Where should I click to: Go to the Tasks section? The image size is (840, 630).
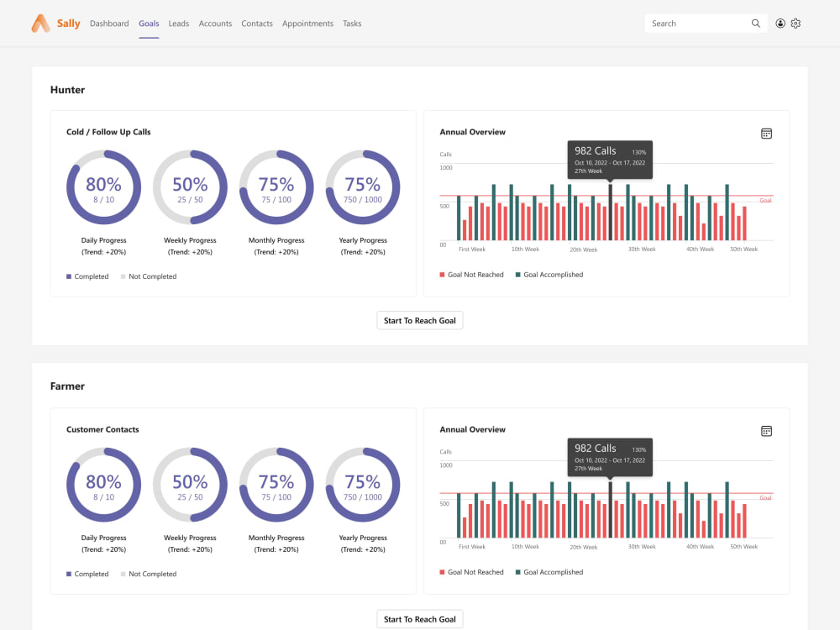352,23
